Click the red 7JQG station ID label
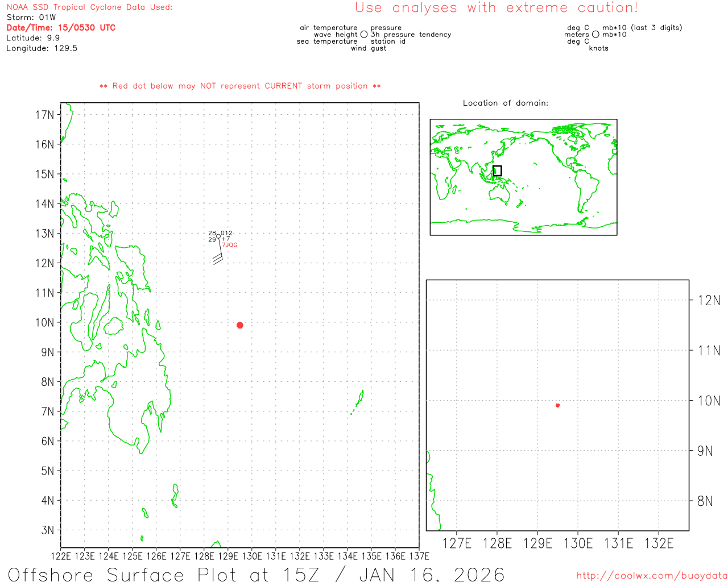 (x=230, y=246)
